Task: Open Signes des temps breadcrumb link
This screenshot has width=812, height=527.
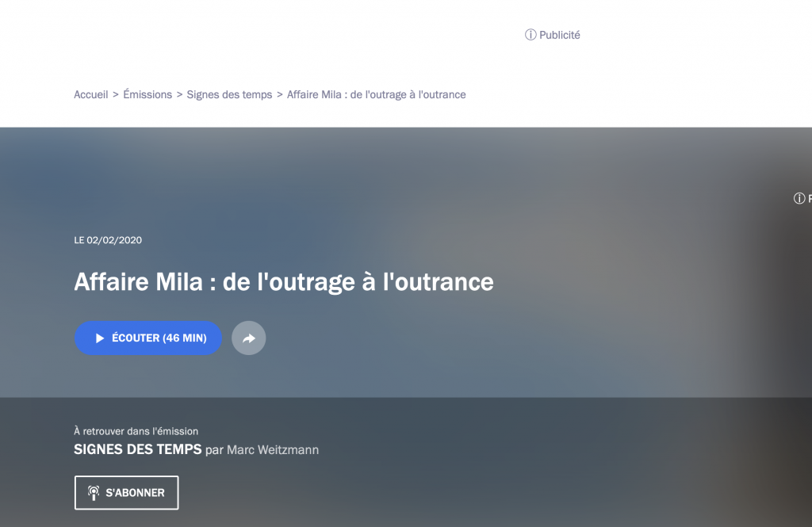Action: 229,94
